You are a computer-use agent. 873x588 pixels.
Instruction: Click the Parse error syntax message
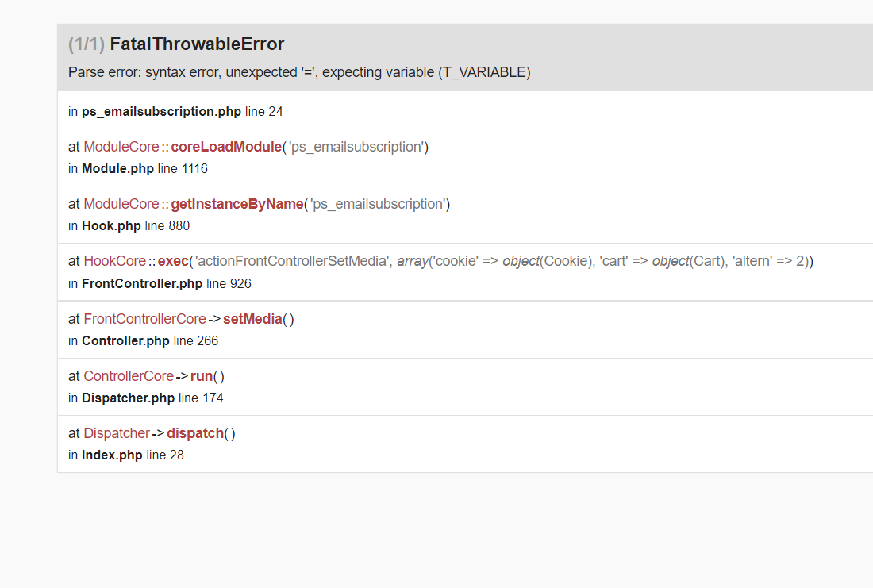(x=299, y=72)
